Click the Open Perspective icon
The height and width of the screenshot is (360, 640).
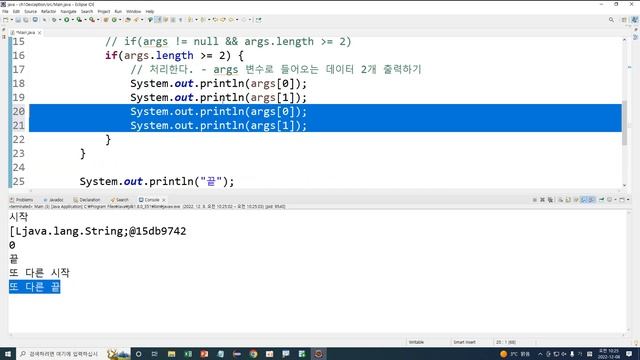624,20
